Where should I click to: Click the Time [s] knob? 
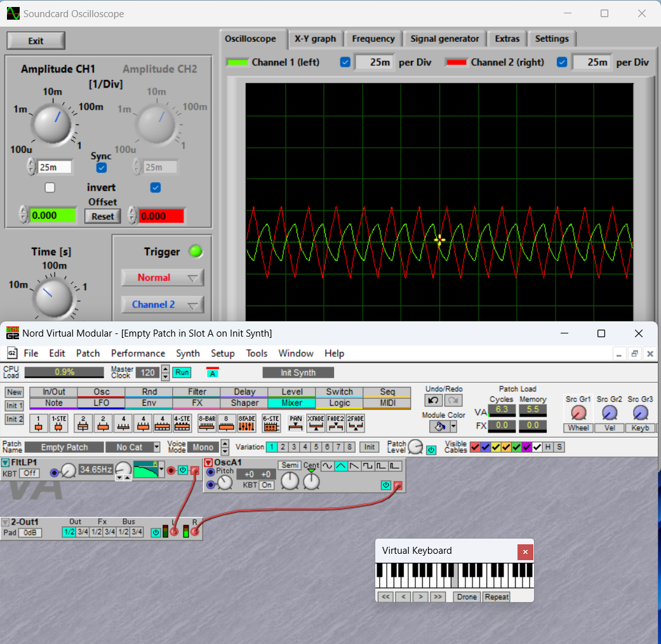coord(53,298)
